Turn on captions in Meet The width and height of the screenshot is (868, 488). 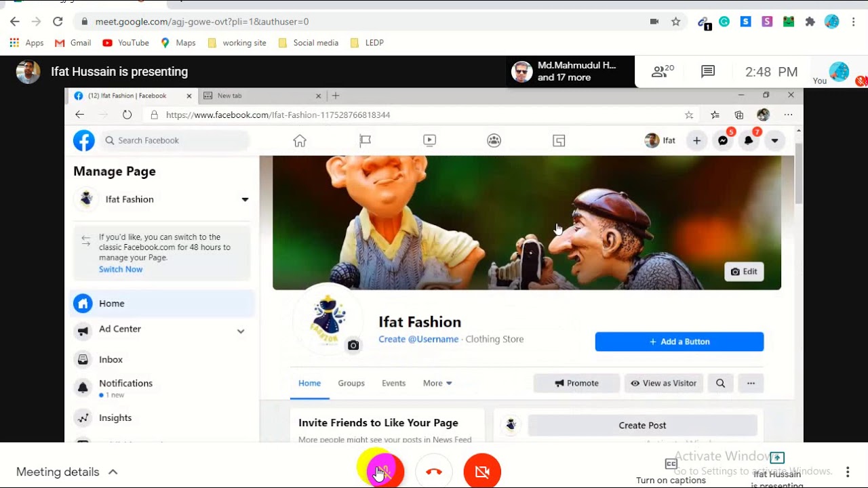click(671, 471)
